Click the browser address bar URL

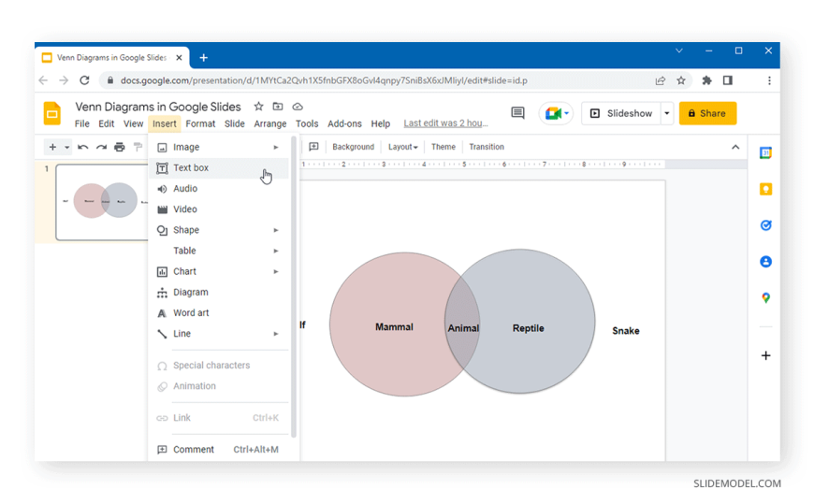coord(324,80)
